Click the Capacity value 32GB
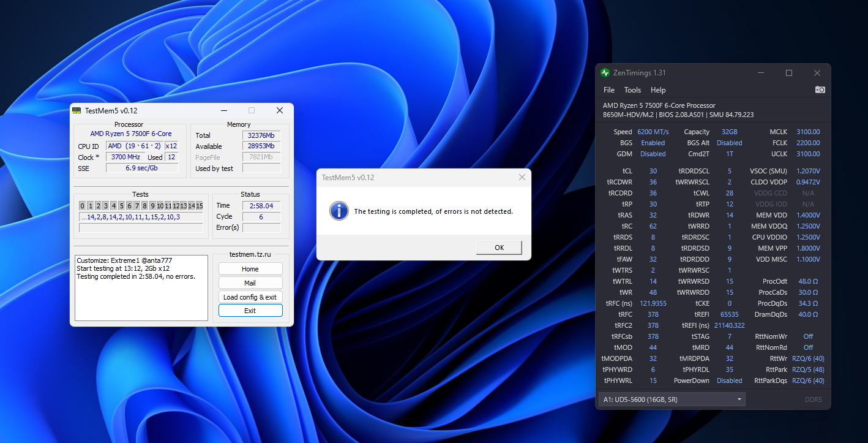This screenshot has height=443, width=868. [729, 132]
